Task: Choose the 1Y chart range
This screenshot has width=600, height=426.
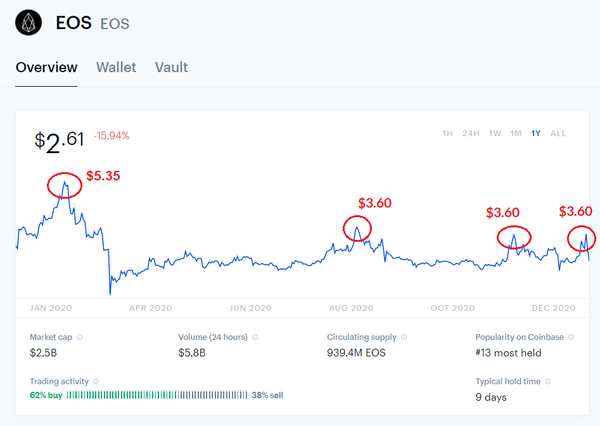Action: [537, 134]
